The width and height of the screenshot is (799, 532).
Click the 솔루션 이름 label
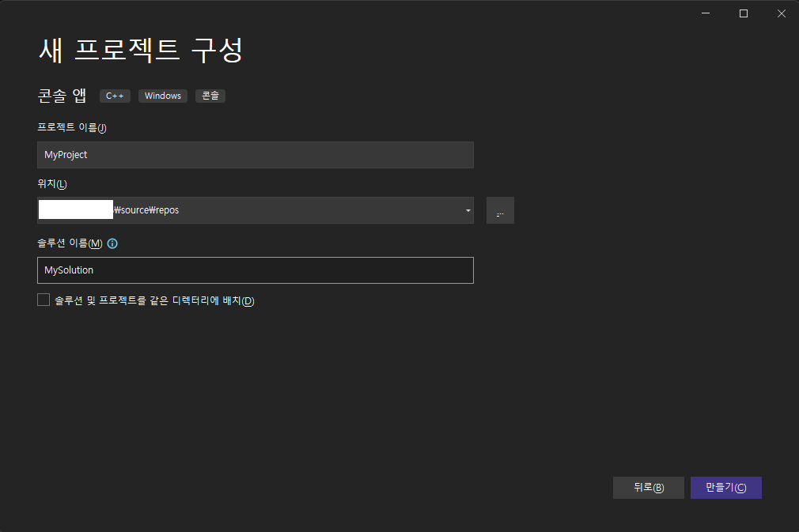pyautogui.click(x=70, y=243)
